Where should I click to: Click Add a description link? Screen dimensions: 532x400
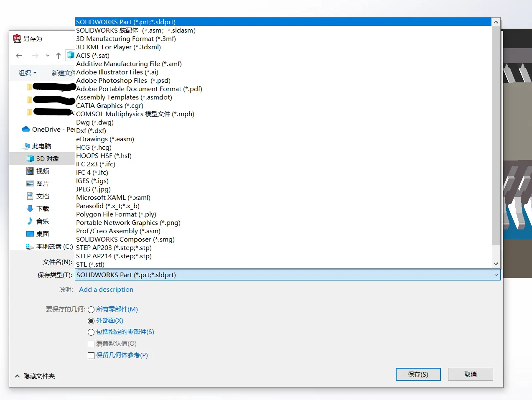click(106, 289)
